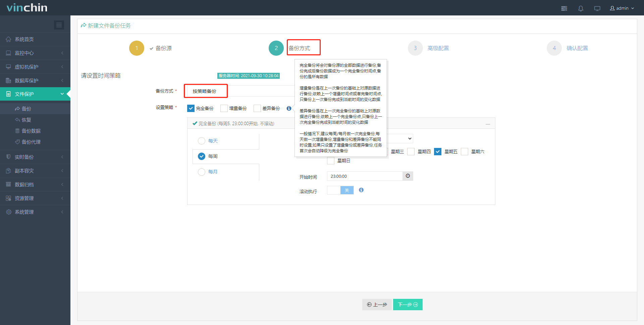Click the 确认配置 step label
This screenshot has height=325, width=644.
(577, 48)
